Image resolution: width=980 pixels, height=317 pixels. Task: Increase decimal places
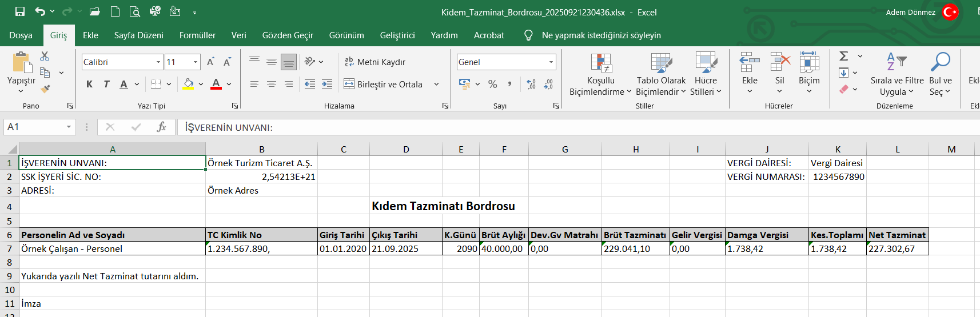531,84
